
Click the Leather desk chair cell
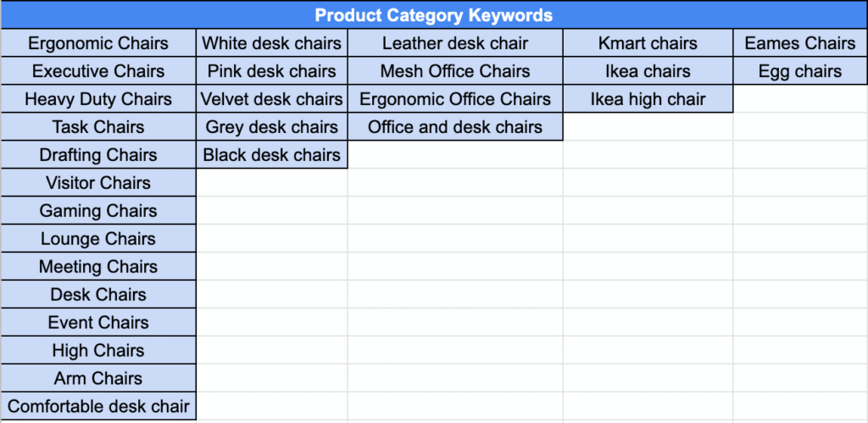[455, 43]
